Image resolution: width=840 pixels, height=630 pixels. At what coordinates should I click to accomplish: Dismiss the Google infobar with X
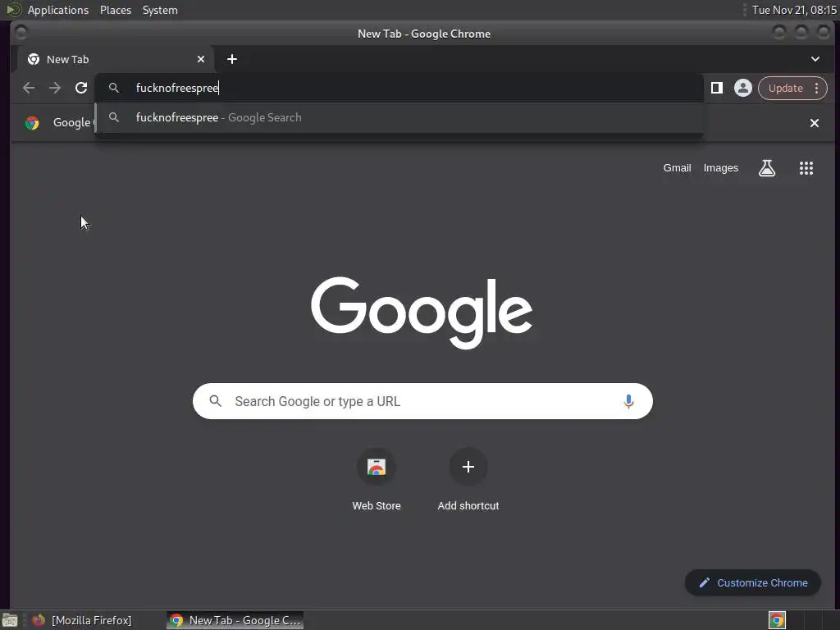coord(815,123)
